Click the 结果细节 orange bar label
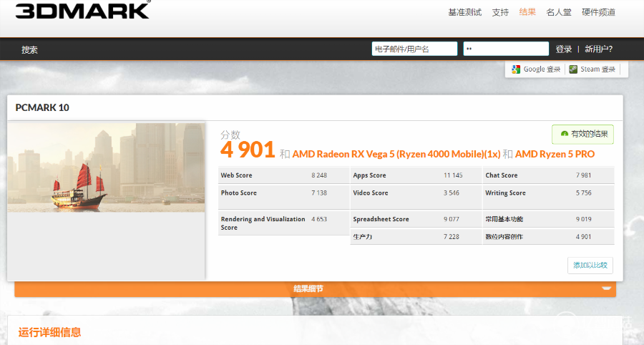 [x=308, y=288]
